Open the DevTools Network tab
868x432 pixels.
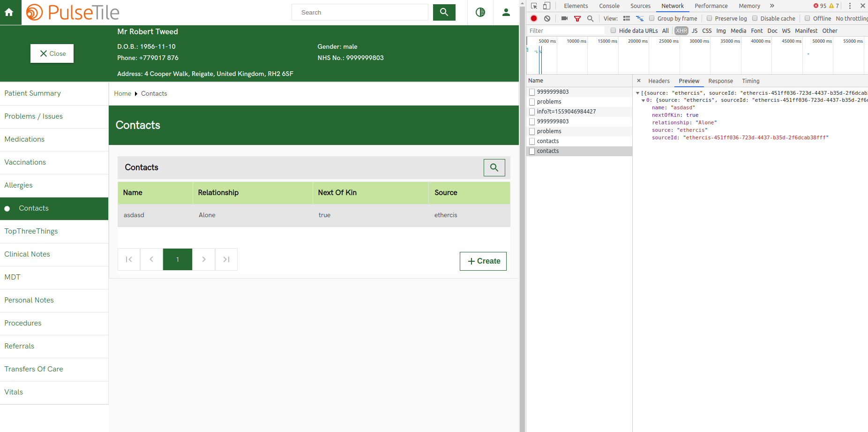[673, 6]
